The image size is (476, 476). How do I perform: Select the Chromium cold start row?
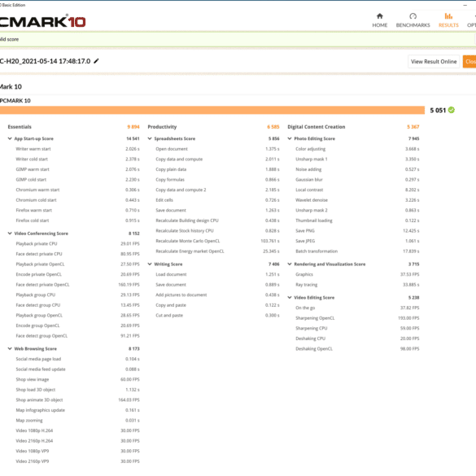[77, 200]
